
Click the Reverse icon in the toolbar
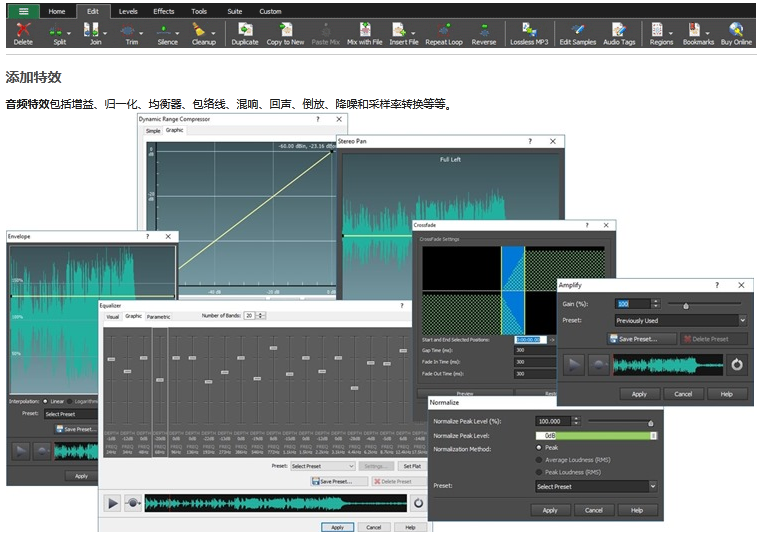[x=483, y=30]
